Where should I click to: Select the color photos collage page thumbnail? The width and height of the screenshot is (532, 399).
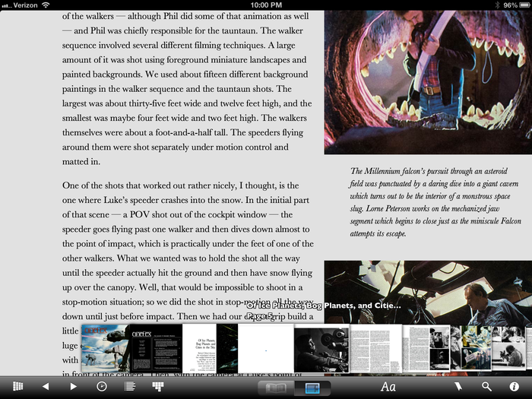[x=471, y=348]
